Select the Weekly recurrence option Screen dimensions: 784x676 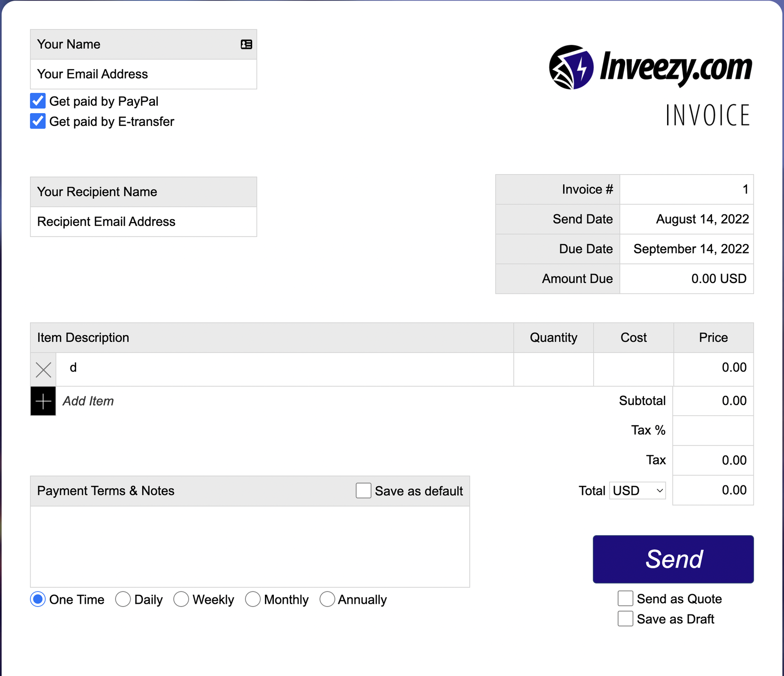(x=181, y=599)
